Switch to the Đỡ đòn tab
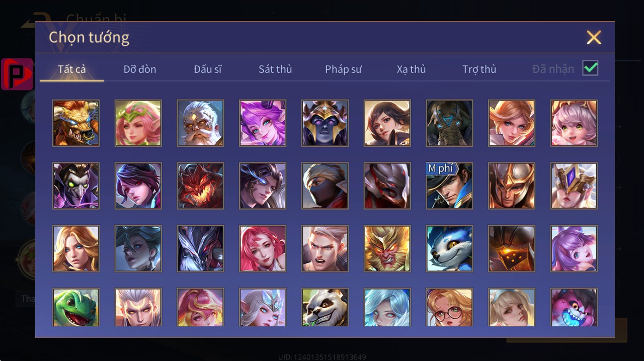 click(x=140, y=69)
